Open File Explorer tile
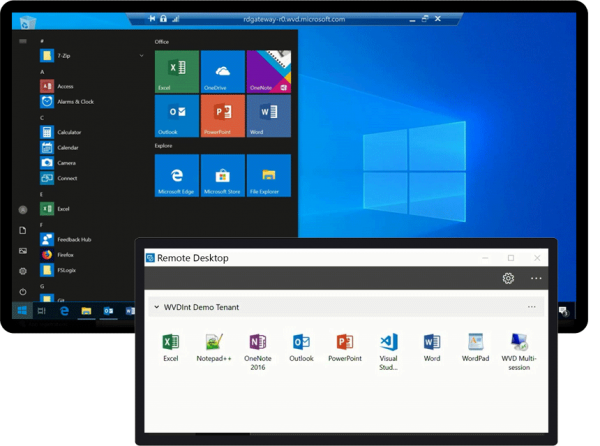Screen dimensions: 600x446 (x=269, y=176)
